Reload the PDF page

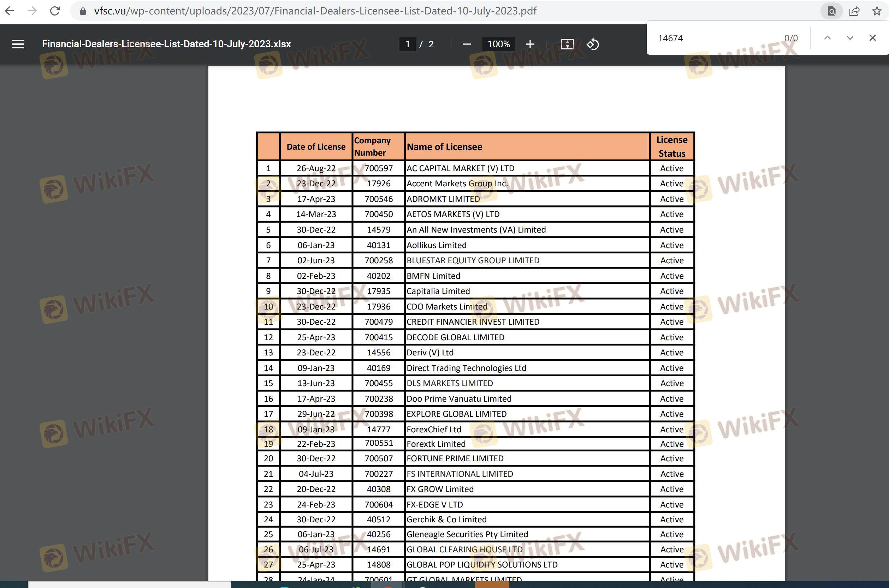coord(55,11)
